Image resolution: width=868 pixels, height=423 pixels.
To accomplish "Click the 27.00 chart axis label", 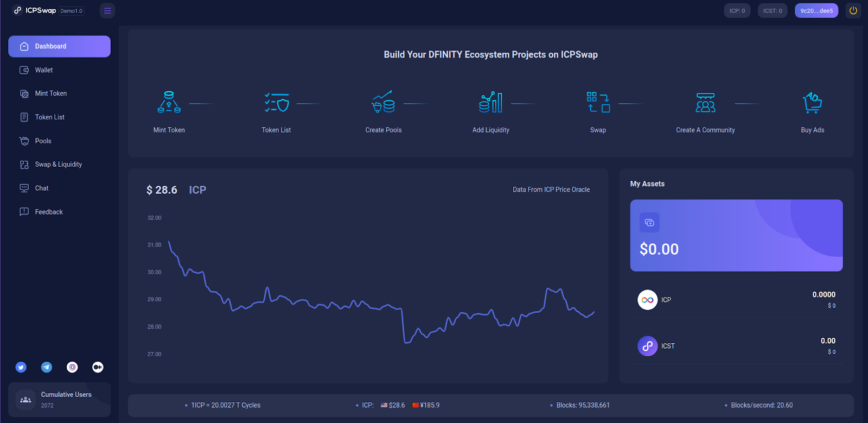I will (155, 355).
